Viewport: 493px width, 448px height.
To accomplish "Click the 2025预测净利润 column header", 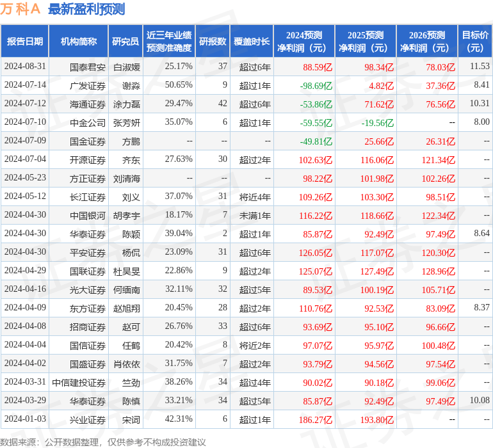I will [x=366, y=41].
